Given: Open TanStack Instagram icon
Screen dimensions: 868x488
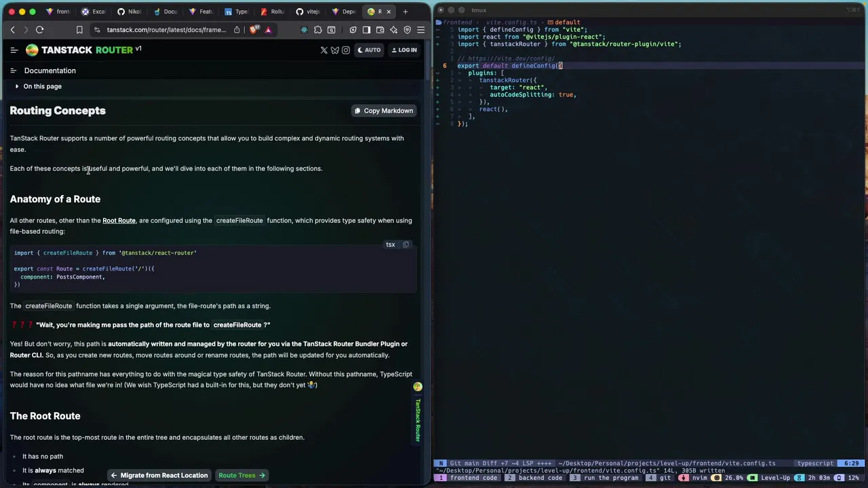Looking at the screenshot, I should pos(346,50).
